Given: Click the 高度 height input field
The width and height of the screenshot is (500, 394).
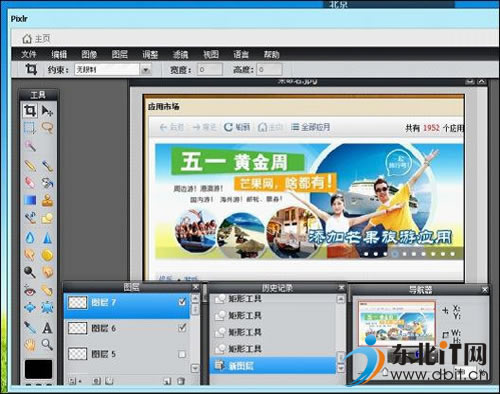Looking at the screenshot, I should 269,70.
